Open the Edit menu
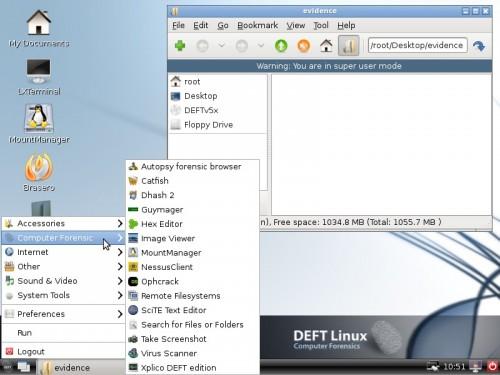Image resolution: width=500 pixels, height=375 pixels. (x=201, y=25)
